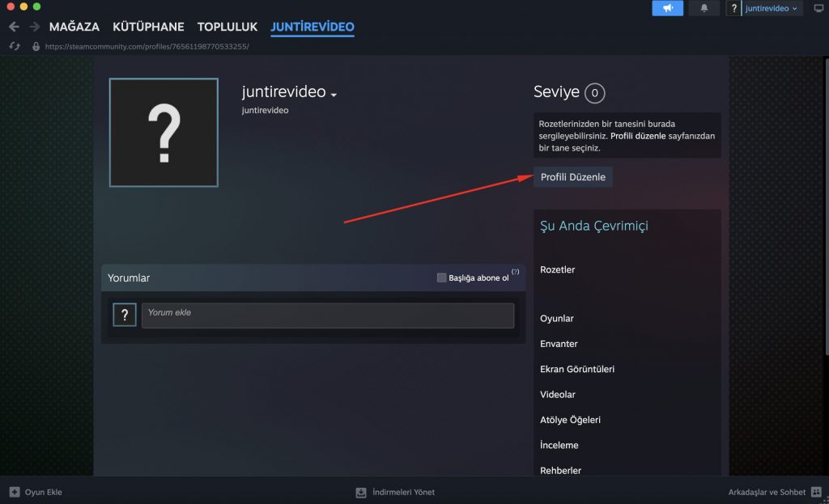The height and width of the screenshot is (504, 829).
Task: Open the friends chat icon at bottom right
Action: (x=816, y=492)
